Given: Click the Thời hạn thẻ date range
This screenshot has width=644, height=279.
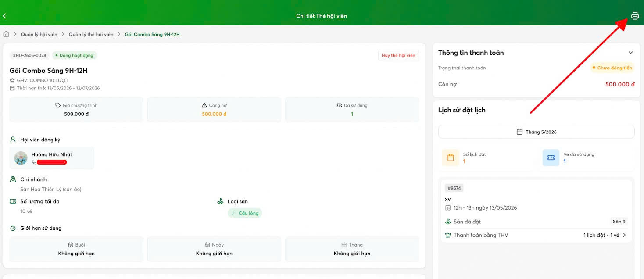Looking at the screenshot, I should 58,88.
